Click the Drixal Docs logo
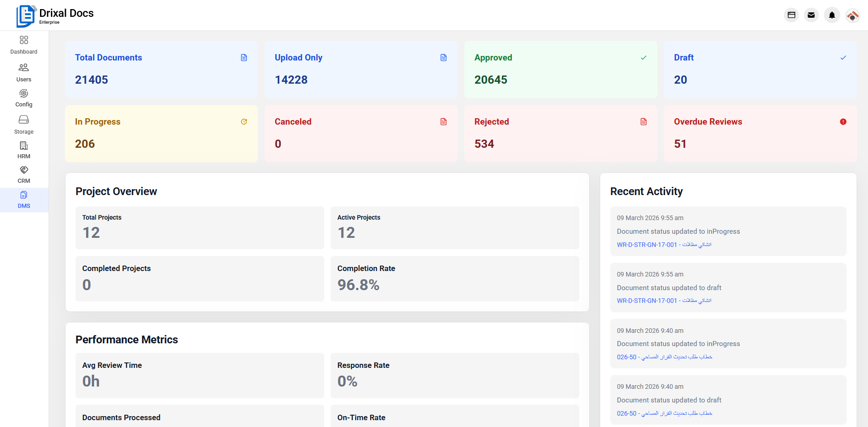868x427 pixels. coord(55,14)
